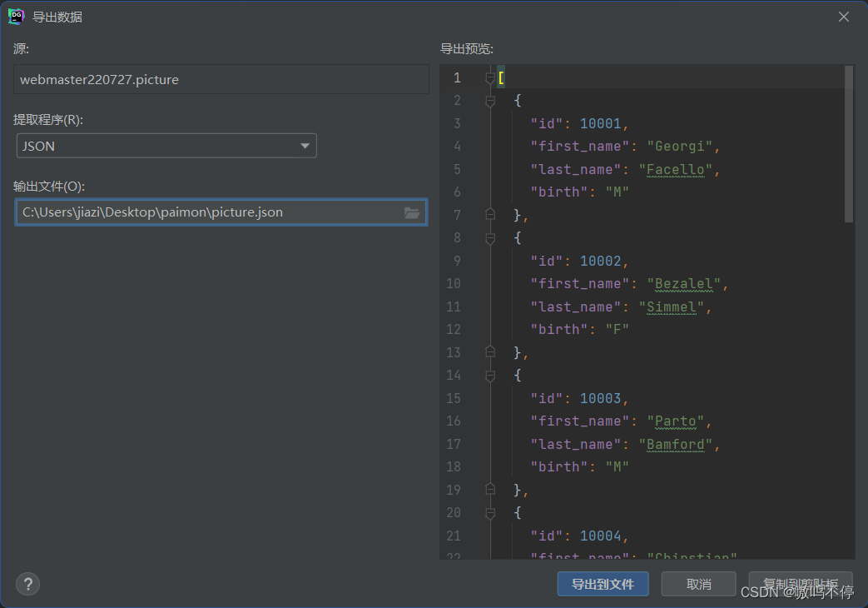The width and height of the screenshot is (868, 608).
Task: Click the "birth": "M" on line 18
Action: tap(579, 466)
